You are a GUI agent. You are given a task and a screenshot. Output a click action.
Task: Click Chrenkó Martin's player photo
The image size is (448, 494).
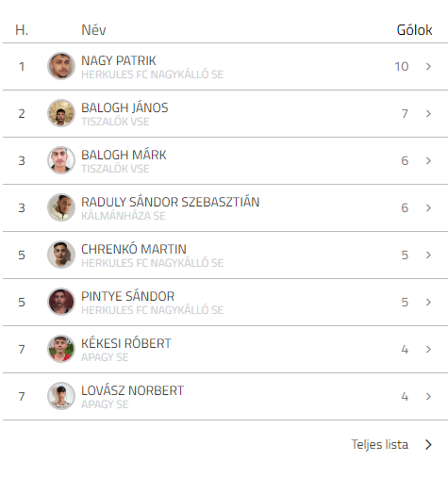pos(61,255)
